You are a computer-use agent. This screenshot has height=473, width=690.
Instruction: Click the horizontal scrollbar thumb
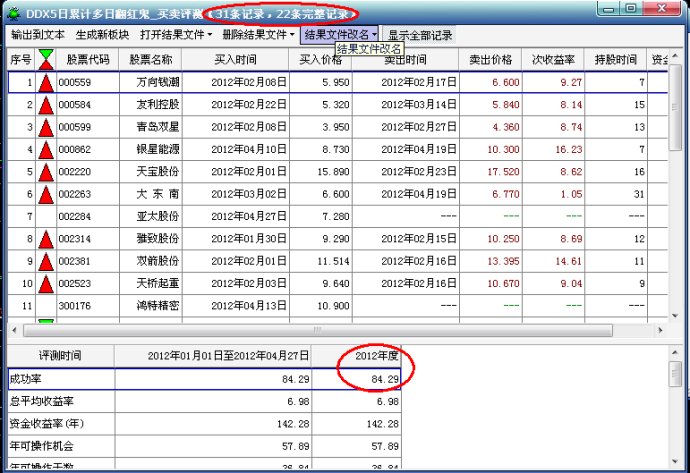point(318,330)
